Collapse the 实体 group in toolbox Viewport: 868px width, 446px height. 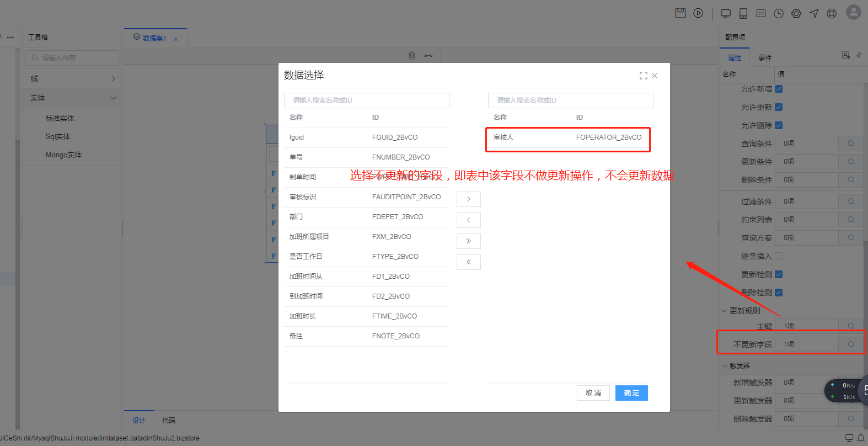click(113, 98)
